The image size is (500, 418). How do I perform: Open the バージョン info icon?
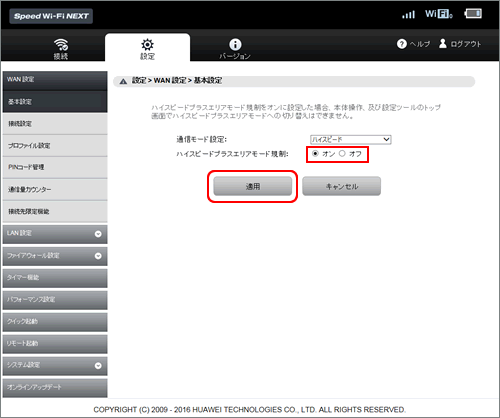tap(235, 44)
